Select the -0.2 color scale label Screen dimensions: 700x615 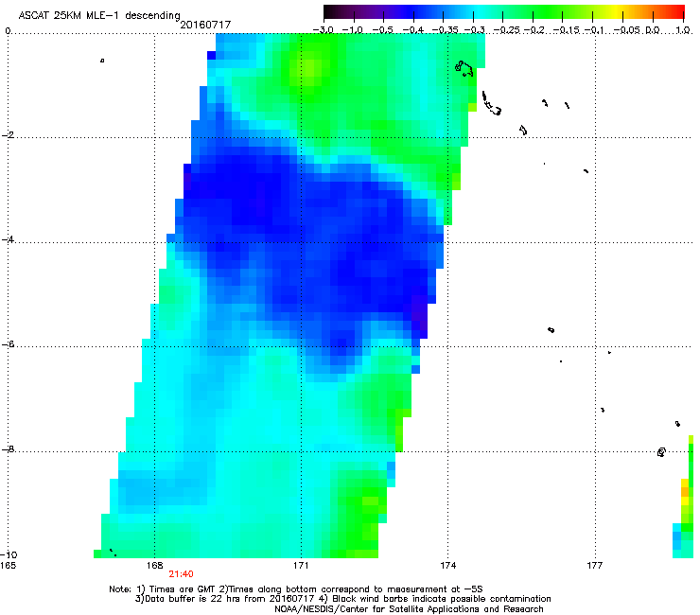(x=534, y=30)
